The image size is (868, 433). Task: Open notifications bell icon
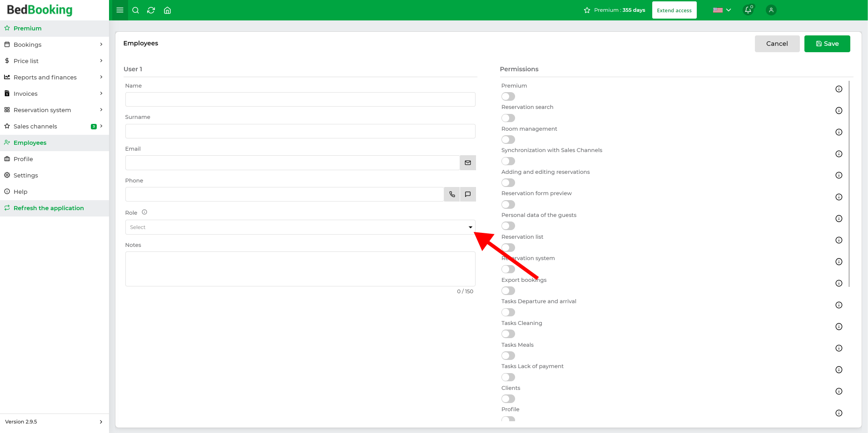click(x=748, y=10)
